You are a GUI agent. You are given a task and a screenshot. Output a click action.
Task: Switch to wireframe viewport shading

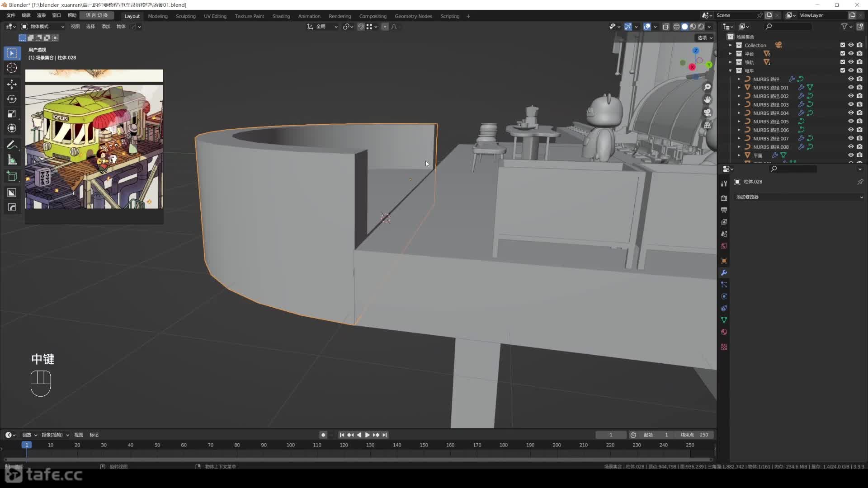(676, 27)
